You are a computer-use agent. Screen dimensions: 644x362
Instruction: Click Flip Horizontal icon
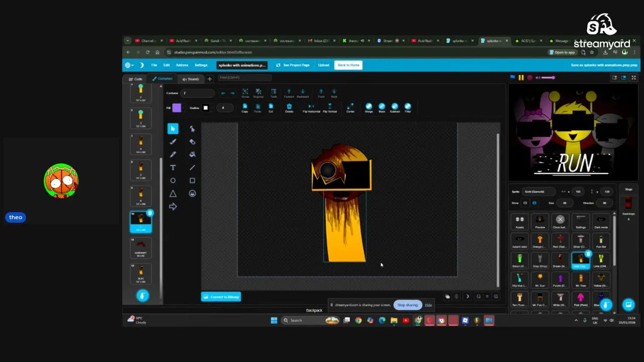311,108
